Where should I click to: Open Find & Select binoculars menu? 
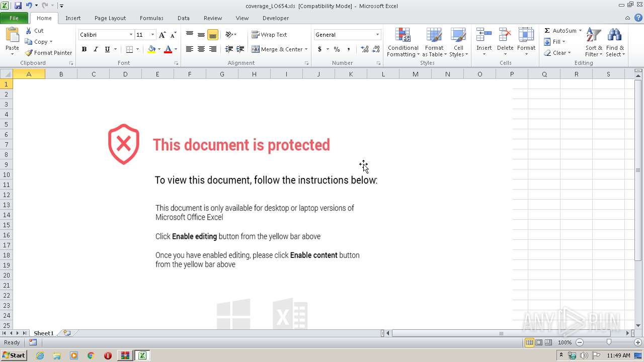(615, 42)
